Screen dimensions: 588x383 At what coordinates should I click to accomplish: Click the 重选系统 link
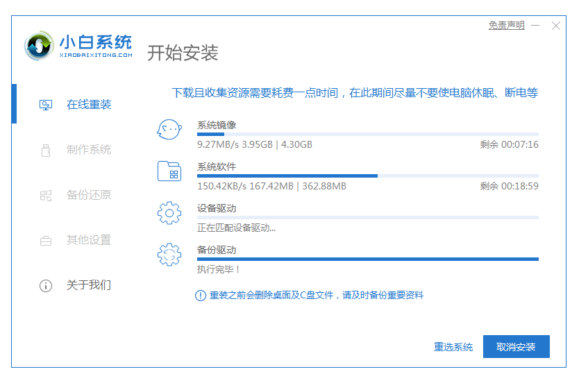coord(453,347)
